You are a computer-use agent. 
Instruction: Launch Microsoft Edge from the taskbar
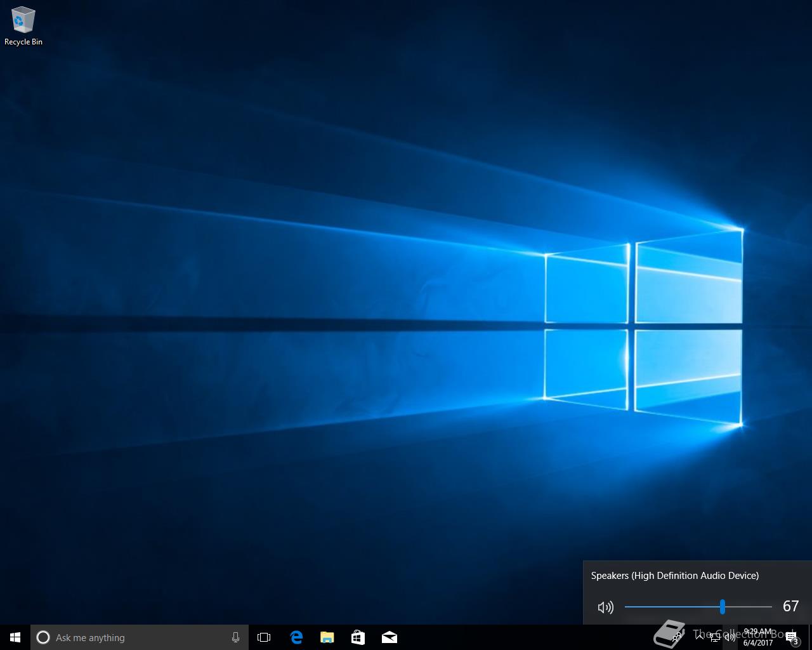296,637
